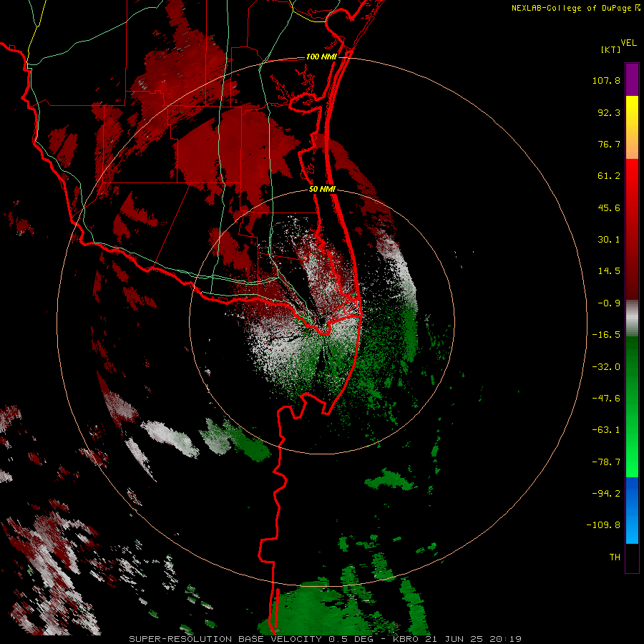Click the 30.1 legend value
This screenshot has width=644, height=644.
609,240
